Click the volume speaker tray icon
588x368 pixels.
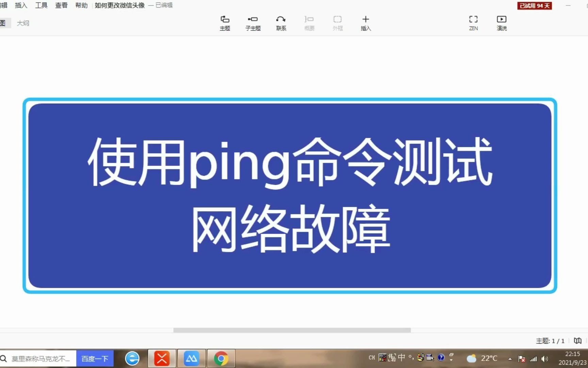pyautogui.click(x=545, y=359)
